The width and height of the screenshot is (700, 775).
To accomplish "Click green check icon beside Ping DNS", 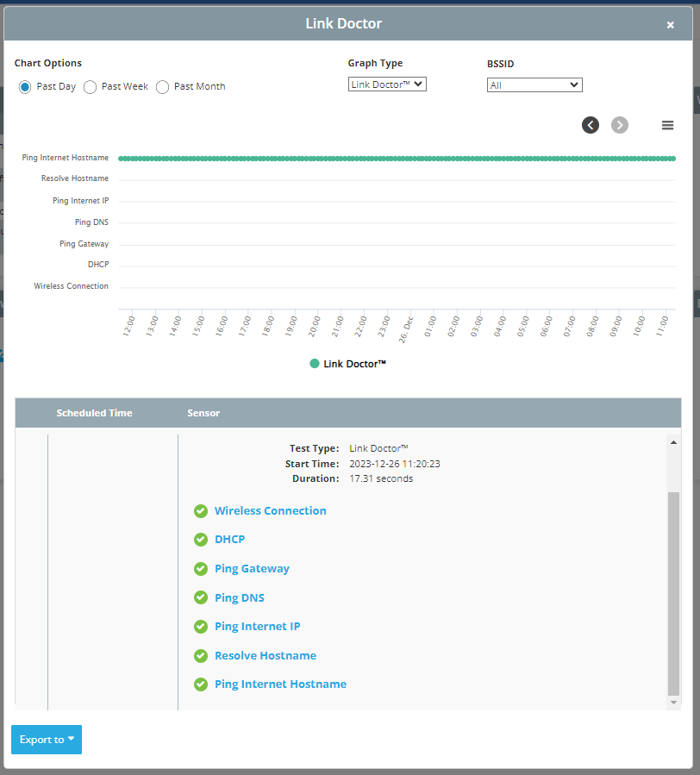I will tap(201, 597).
